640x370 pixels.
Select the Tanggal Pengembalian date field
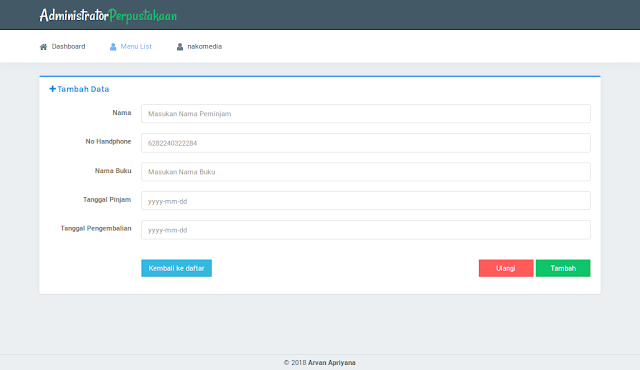click(x=366, y=230)
